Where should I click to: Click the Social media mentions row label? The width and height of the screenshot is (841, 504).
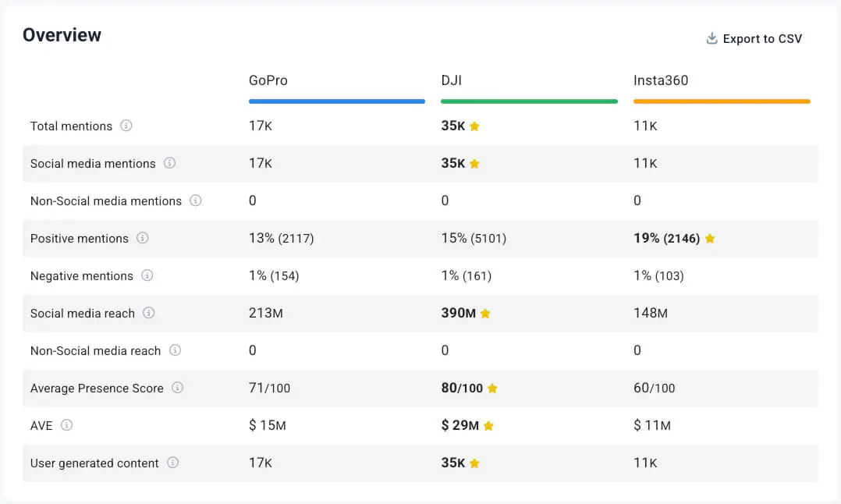pyautogui.click(x=93, y=164)
